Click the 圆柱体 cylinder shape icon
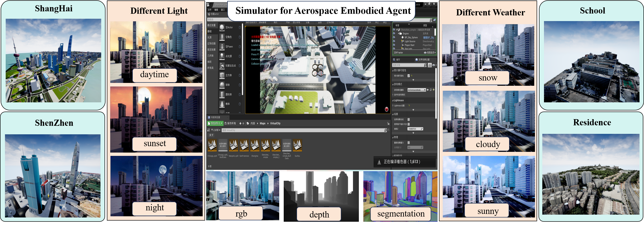This screenshot has height=226, width=644. click(222, 95)
